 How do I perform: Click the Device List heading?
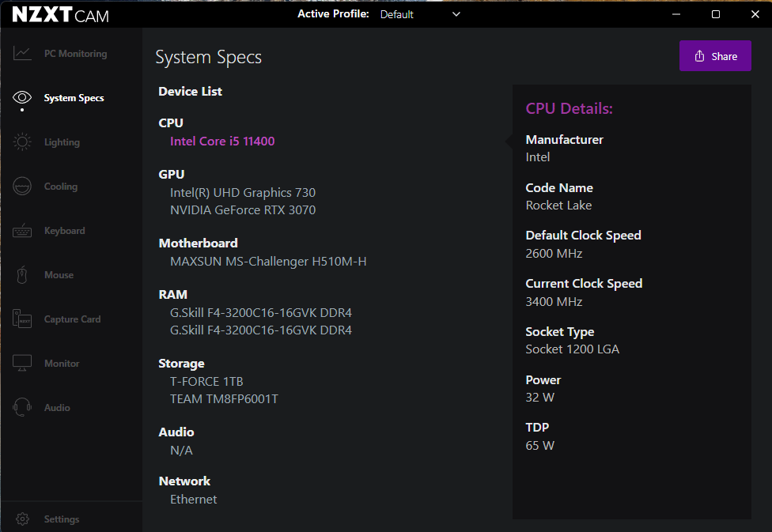click(190, 92)
